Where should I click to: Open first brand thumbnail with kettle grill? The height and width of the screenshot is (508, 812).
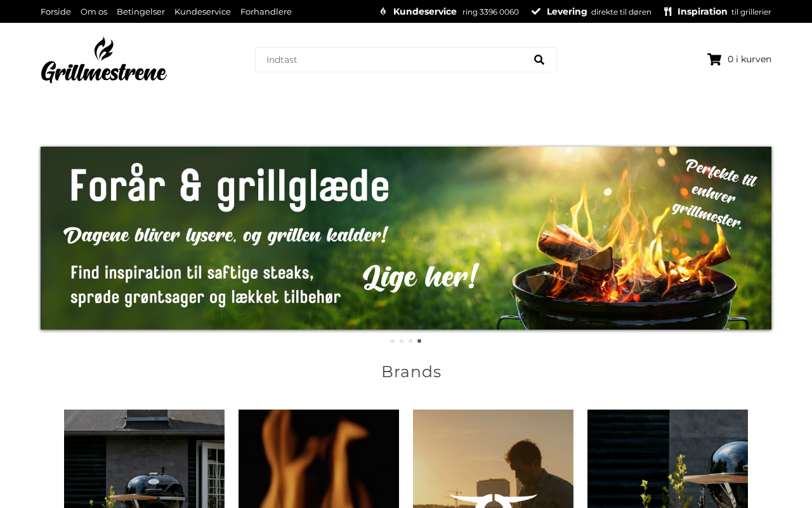coord(144,458)
